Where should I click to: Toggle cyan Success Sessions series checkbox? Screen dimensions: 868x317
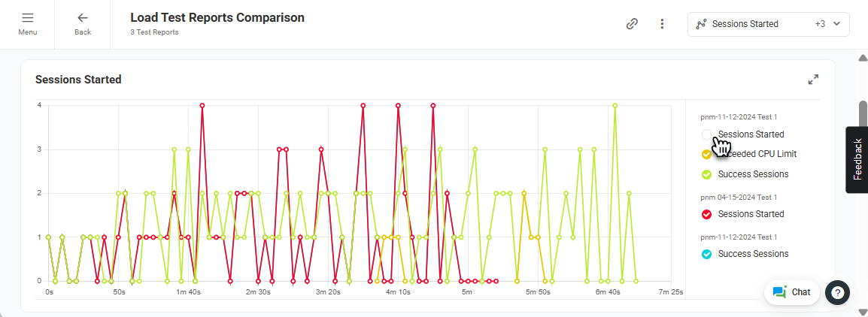tap(706, 254)
